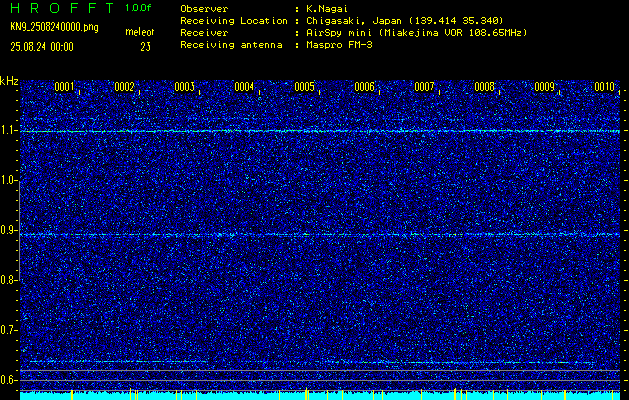Select observer name K.Nagai
The image size is (629, 400).
[327, 8]
